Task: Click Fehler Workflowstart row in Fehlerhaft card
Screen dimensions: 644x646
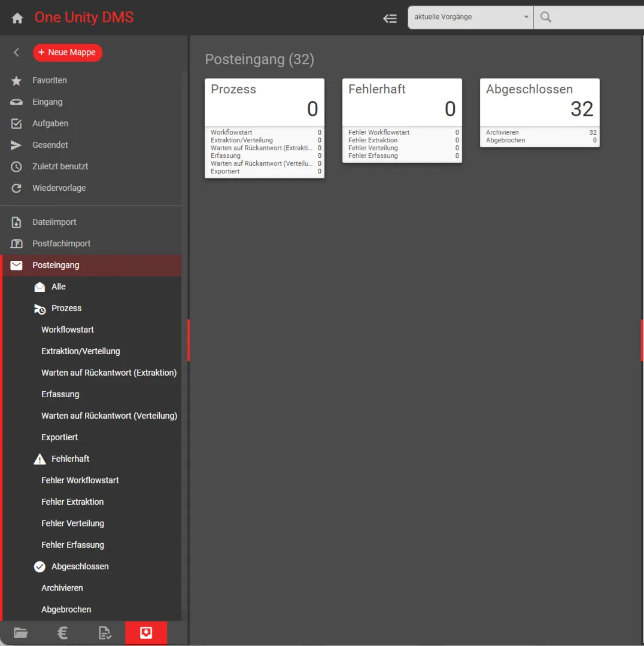Action: tap(403, 132)
